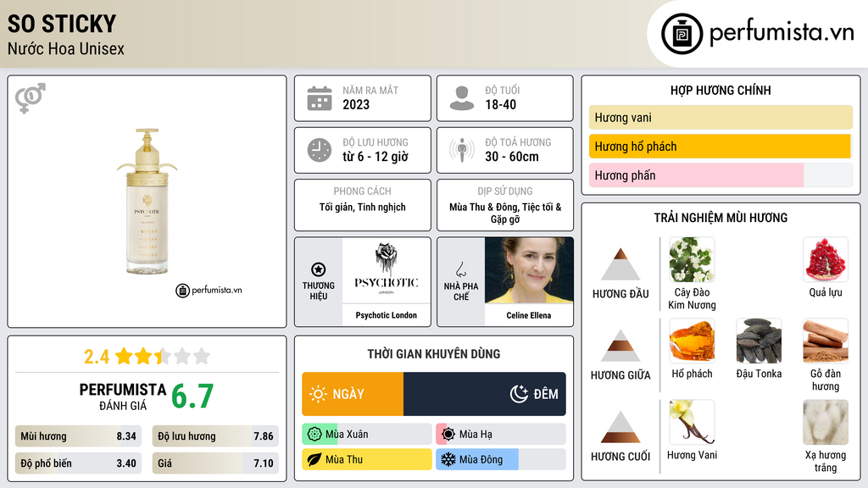
Task: Click the flower icon for Mùa Xuân
Action: tap(314, 435)
